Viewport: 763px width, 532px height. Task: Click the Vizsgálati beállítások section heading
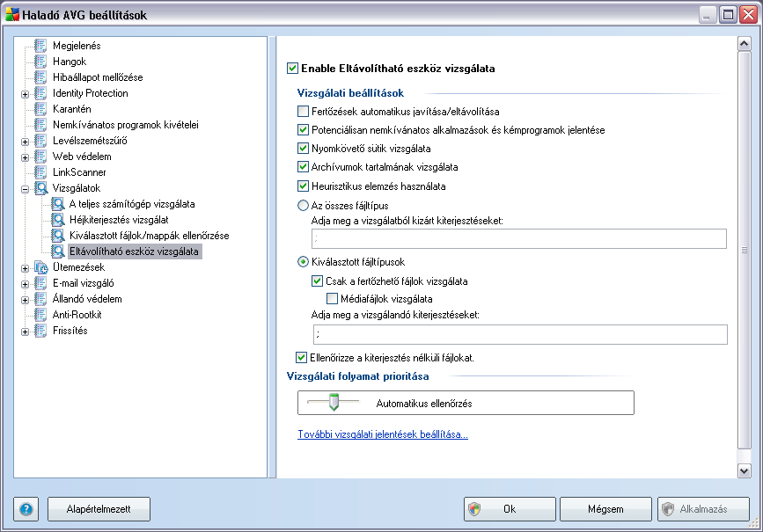[350, 93]
